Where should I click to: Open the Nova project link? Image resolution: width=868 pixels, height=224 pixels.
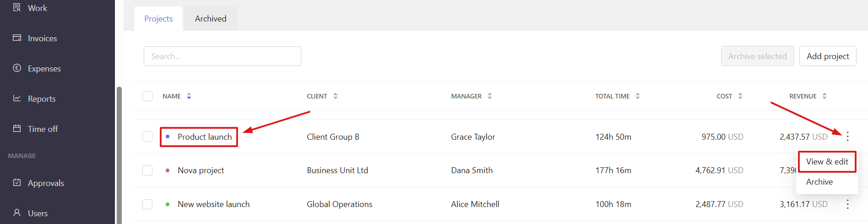pos(201,170)
